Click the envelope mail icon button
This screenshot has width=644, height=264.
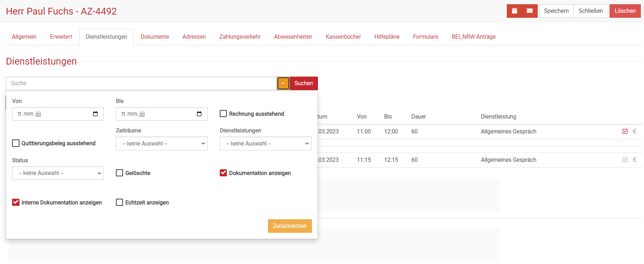530,11
